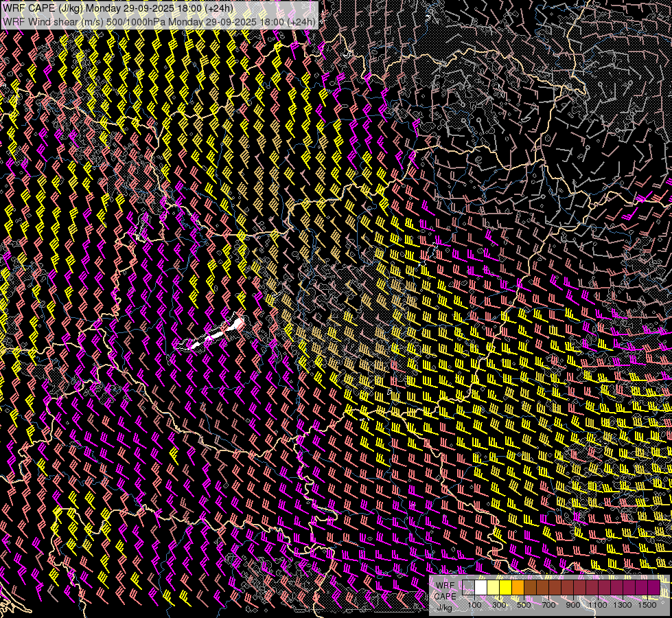
Task: Click the transparent first swatch in the CAPE legend
Action: click(468, 588)
